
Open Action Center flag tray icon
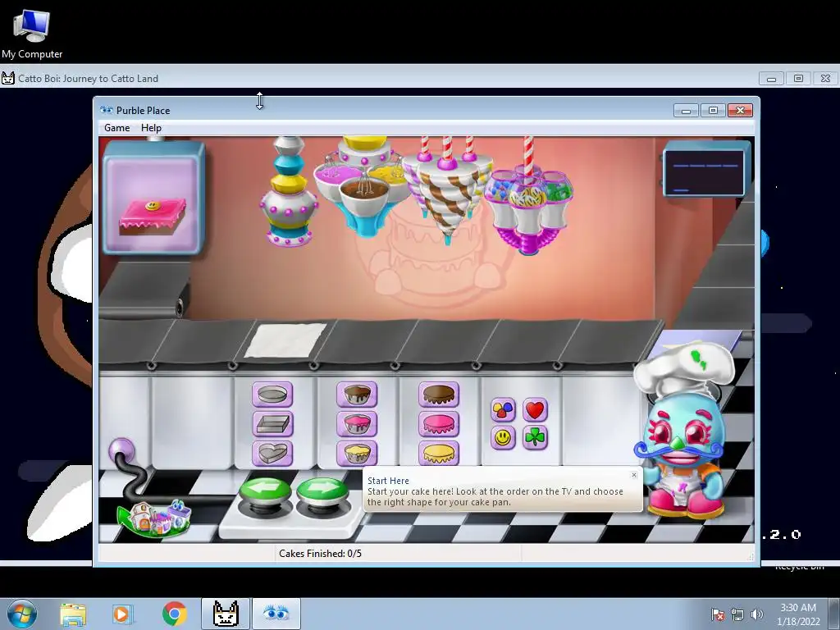(x=718, y=614)
